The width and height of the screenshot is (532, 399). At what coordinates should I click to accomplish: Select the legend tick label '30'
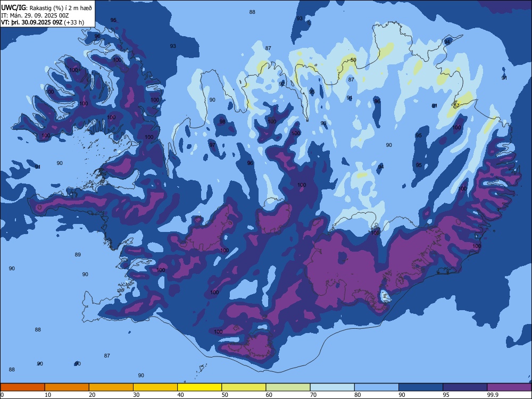[x=136, y=395]
